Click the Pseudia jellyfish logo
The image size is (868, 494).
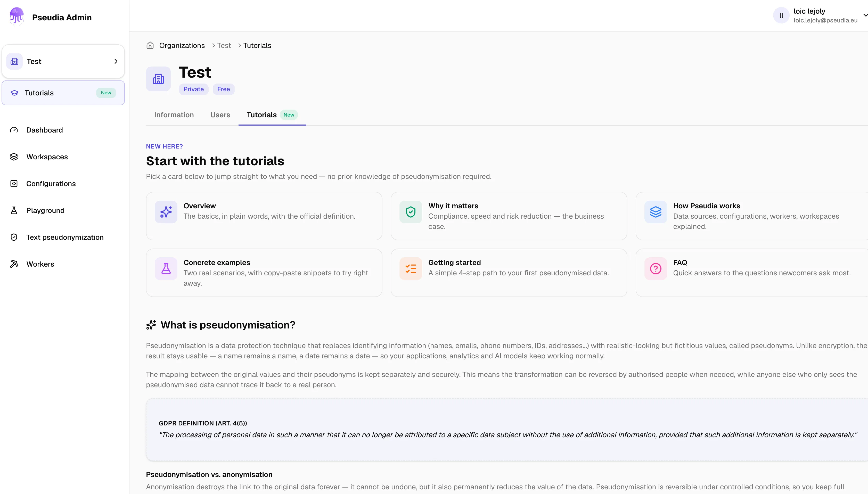[17, 16]
